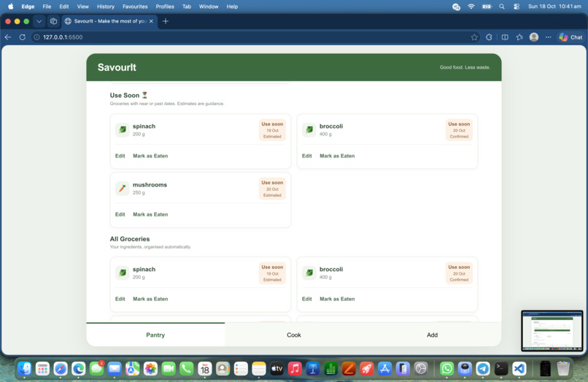Open the Apple menu
Screen dimensions: 588x382
click(x=11, y=7)
